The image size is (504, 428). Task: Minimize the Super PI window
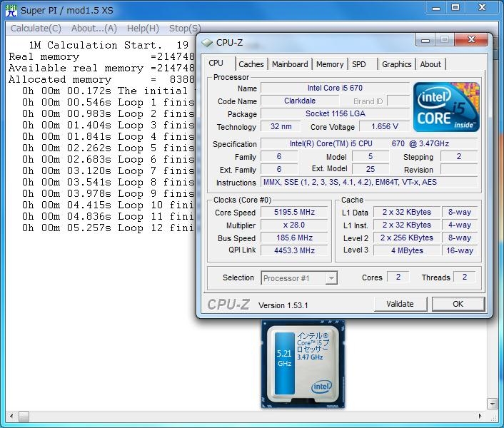[x=436, y=7]
